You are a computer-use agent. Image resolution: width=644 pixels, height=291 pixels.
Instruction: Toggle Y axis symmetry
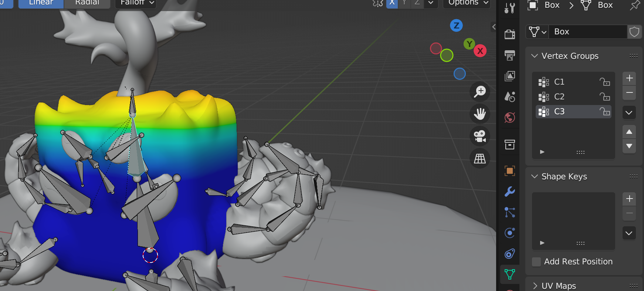(x=404, y=3)
